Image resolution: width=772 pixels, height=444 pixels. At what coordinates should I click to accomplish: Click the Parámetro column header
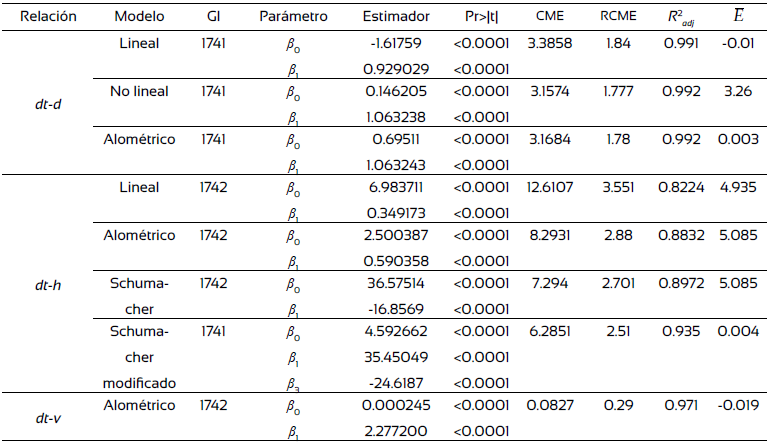293,17
